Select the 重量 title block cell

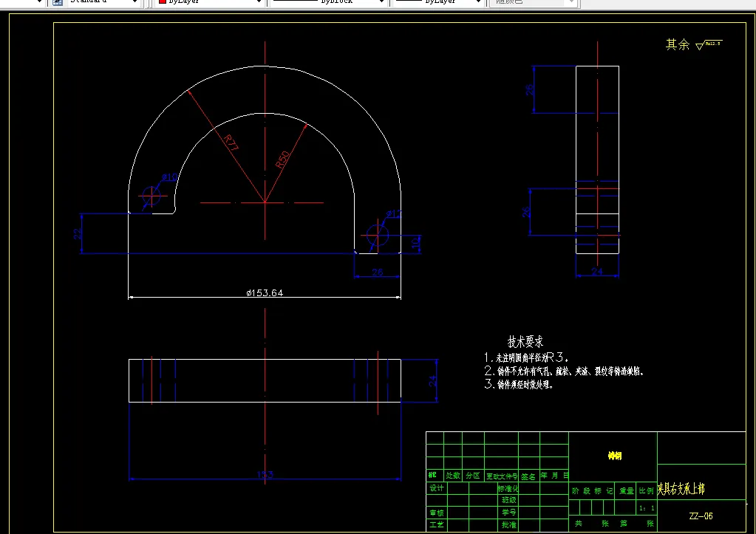pos(626,490)
